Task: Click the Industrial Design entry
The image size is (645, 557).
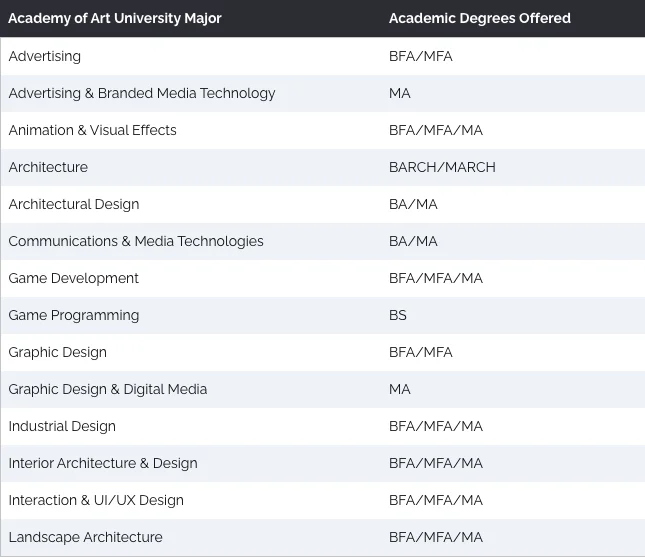Action: coord(62,426)
